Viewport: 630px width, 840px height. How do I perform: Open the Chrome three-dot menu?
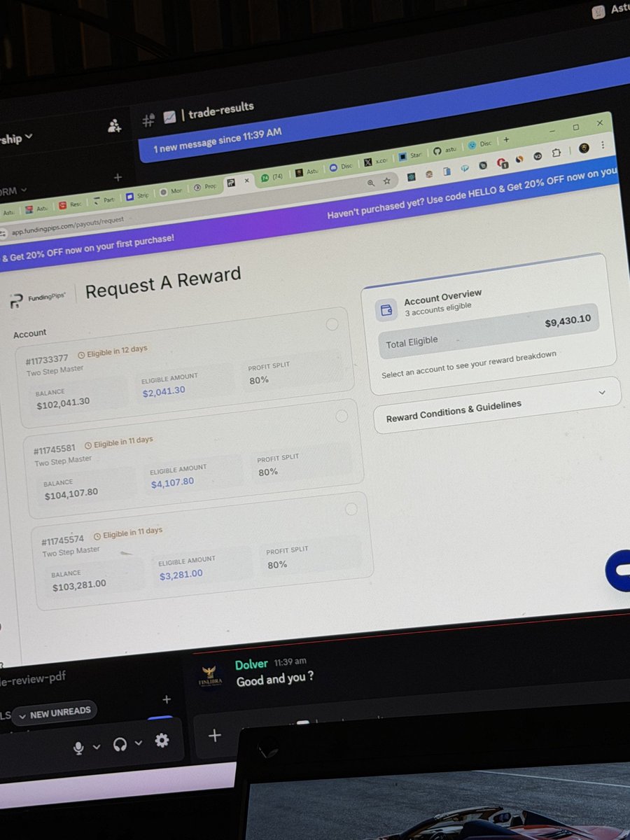click(603, 145)
